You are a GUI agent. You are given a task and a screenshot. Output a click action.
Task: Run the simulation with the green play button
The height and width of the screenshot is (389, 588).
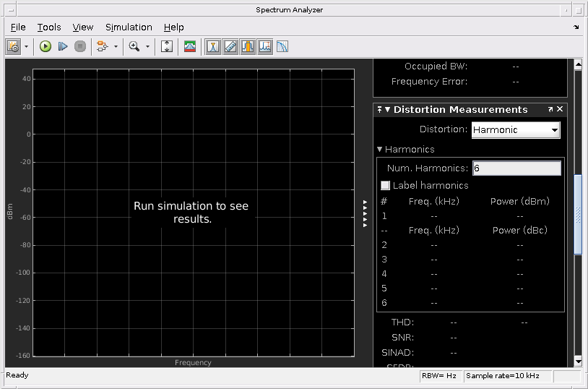(46, 46)
